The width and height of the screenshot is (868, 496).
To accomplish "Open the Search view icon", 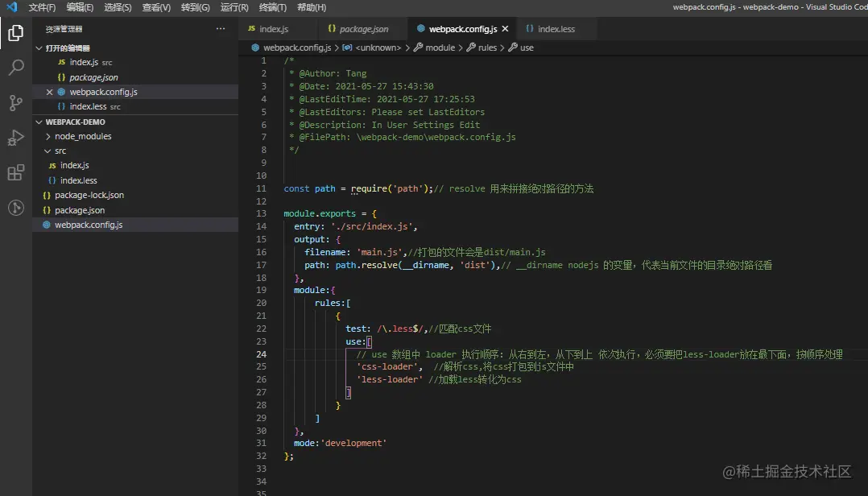I will click(x=15, y=68).
